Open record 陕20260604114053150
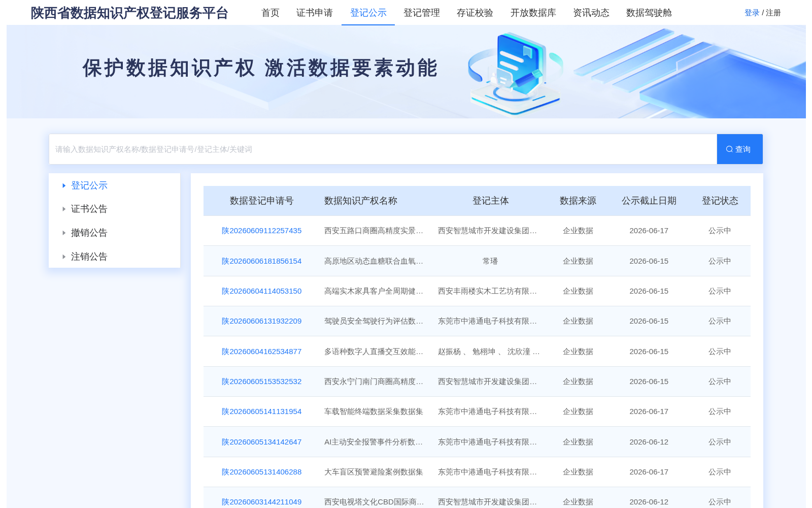Image resolution: width=812 pixels, height=508 pixels. pos(261,291)
